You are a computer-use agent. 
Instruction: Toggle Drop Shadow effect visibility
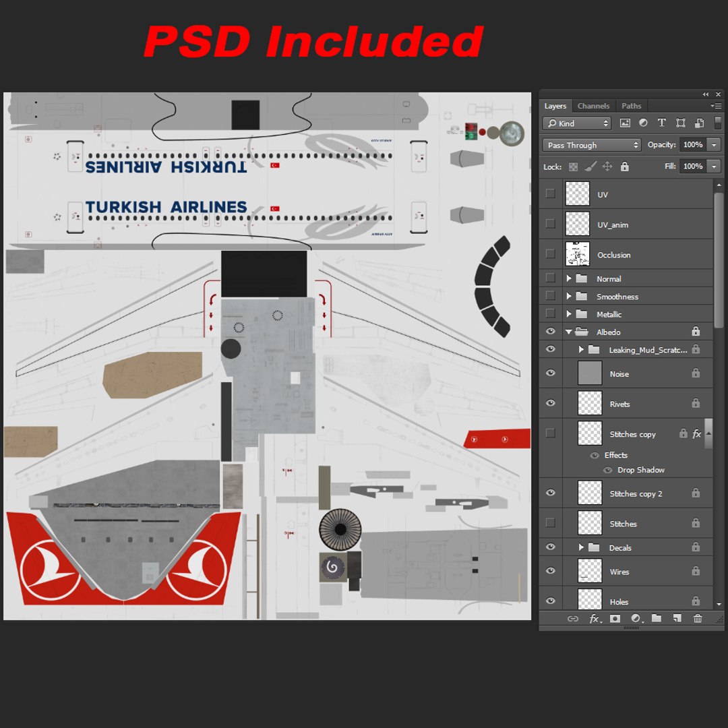(607, 471)
